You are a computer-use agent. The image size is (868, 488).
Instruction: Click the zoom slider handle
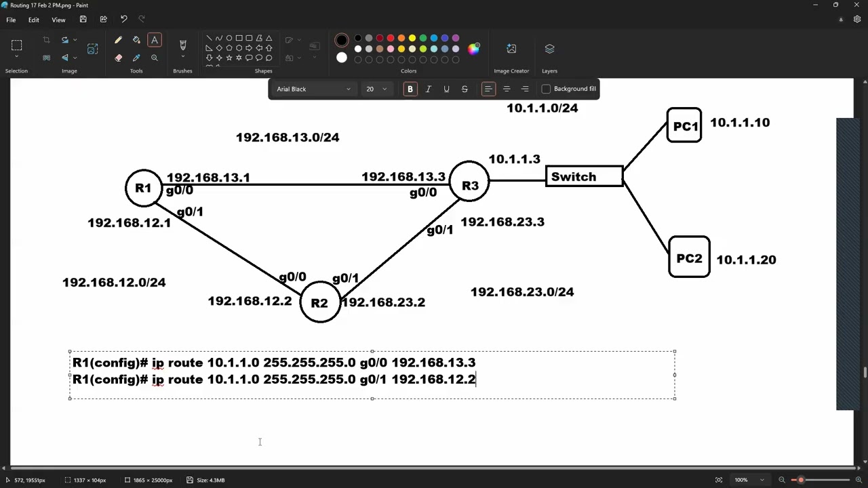(x=800, y=480)
